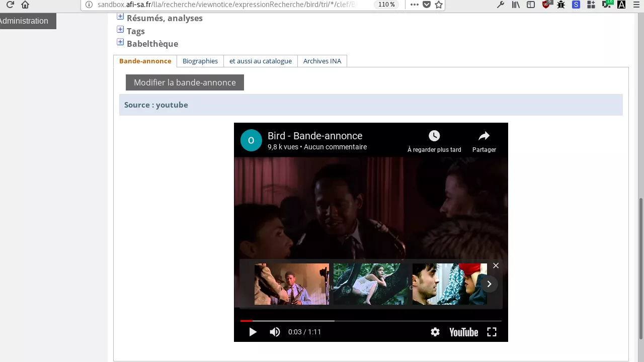The width and height of the screenshot is (644, 362).
Task: Expand the Babelthèque section
Action: pos(120,42)
